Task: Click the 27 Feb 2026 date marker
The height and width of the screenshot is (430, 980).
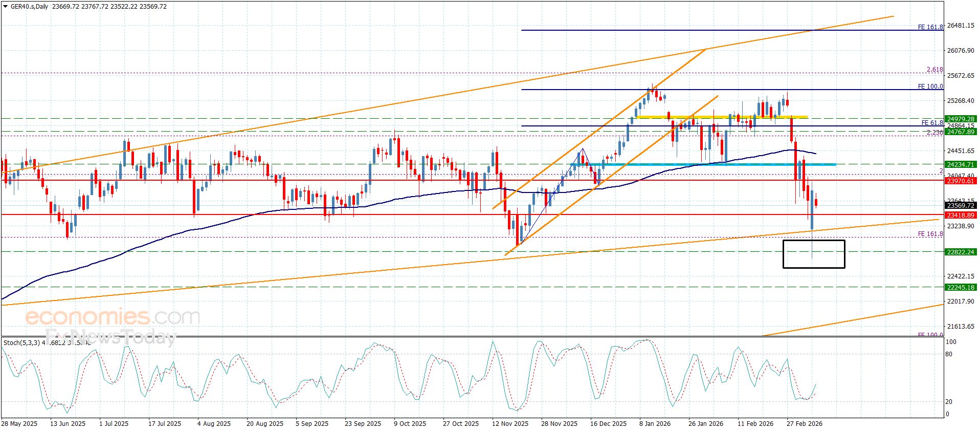Action: [x=805, y=424]
